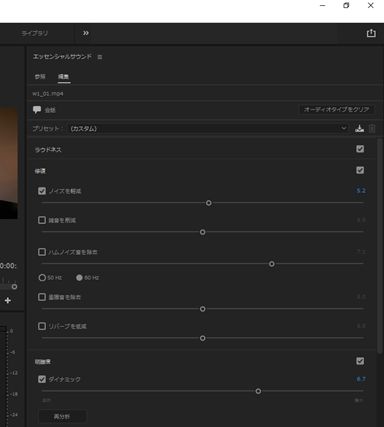Viewport: 384px width, 427px height.
Task: Click the オーディオタイプをクリア button
Action: click(x=336, y=109)
